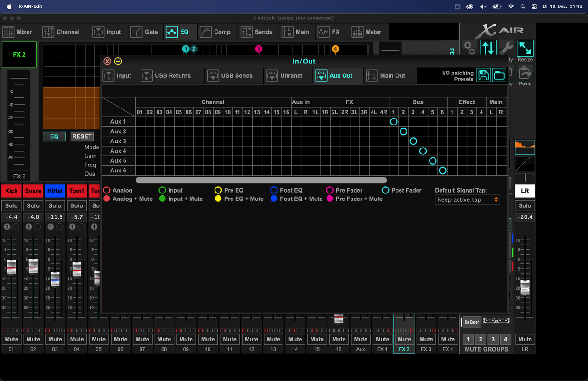Click the Paste clipboard icon
Viewport: 588px width, 381px height.
coord(525,73)
